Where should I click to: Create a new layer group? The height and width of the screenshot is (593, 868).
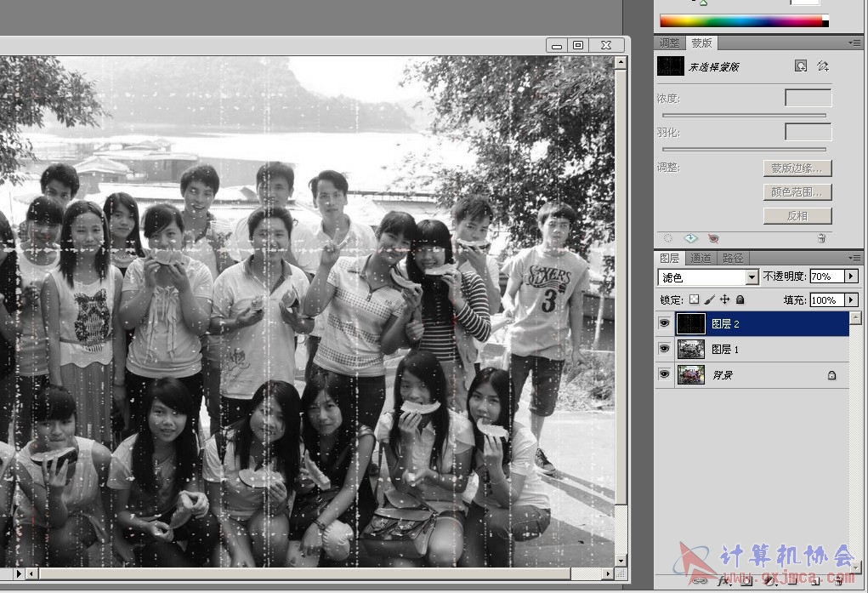(792, 580)
